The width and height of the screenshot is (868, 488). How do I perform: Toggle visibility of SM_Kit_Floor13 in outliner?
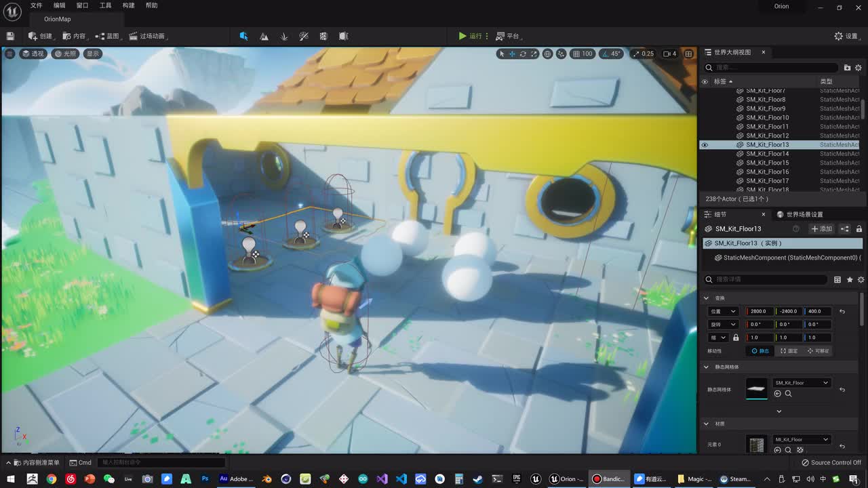[705, 144]
